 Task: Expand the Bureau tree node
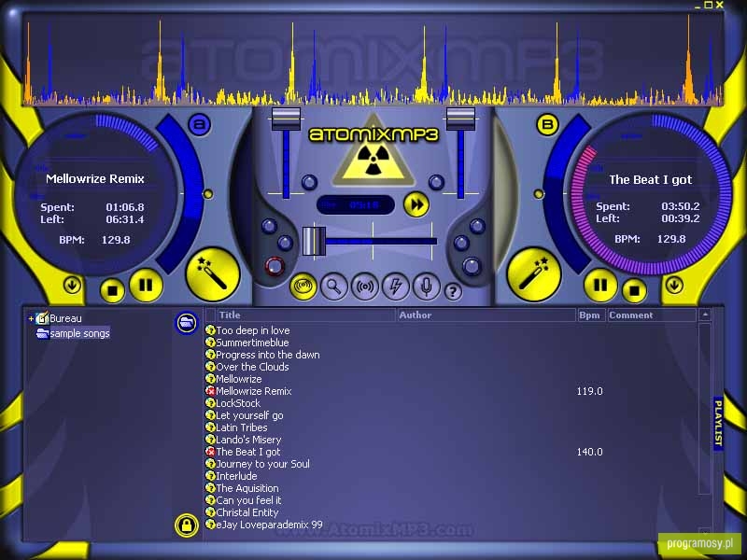pyautogui.click(x=31, y=318)
